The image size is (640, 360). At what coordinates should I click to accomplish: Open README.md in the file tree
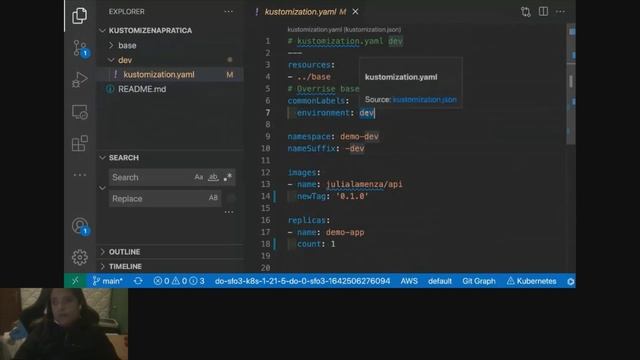point(142,89)
